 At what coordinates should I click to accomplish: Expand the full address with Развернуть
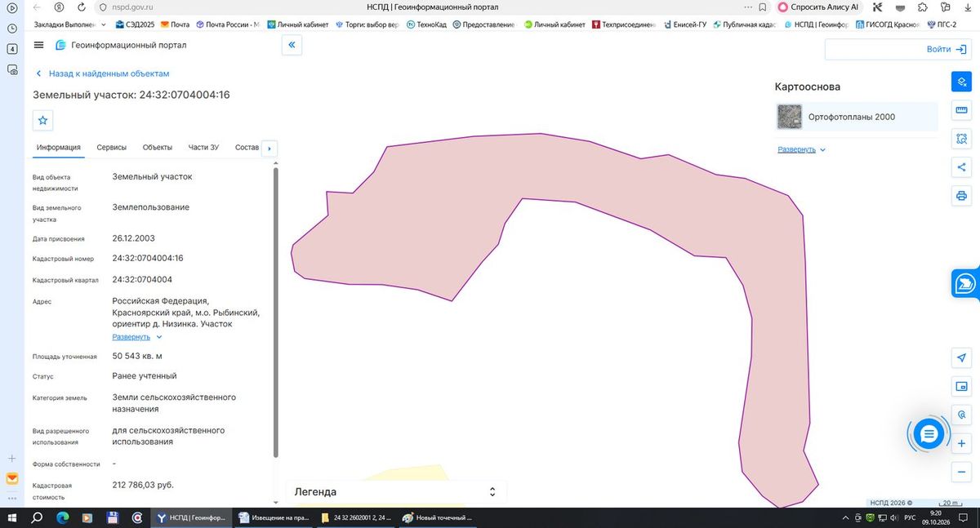137,337
